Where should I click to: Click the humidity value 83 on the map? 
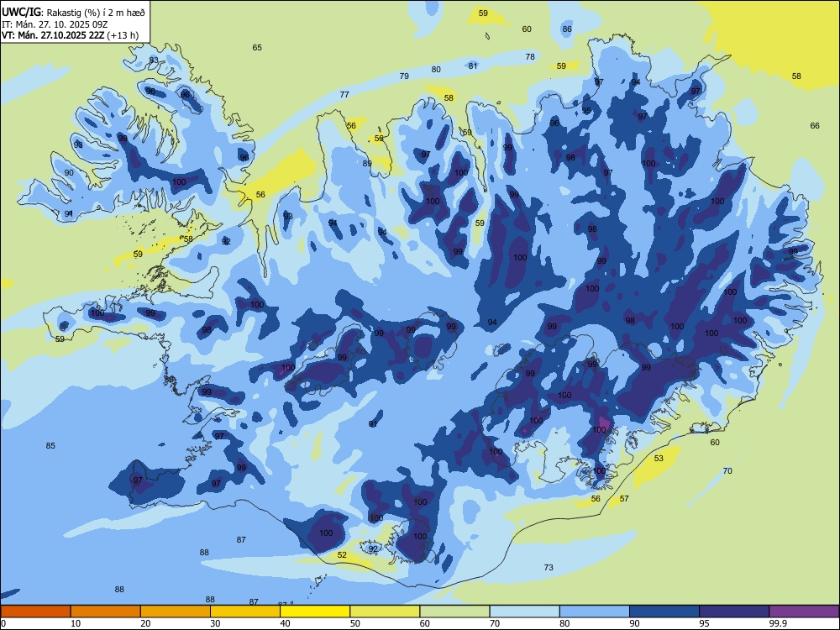154,60
